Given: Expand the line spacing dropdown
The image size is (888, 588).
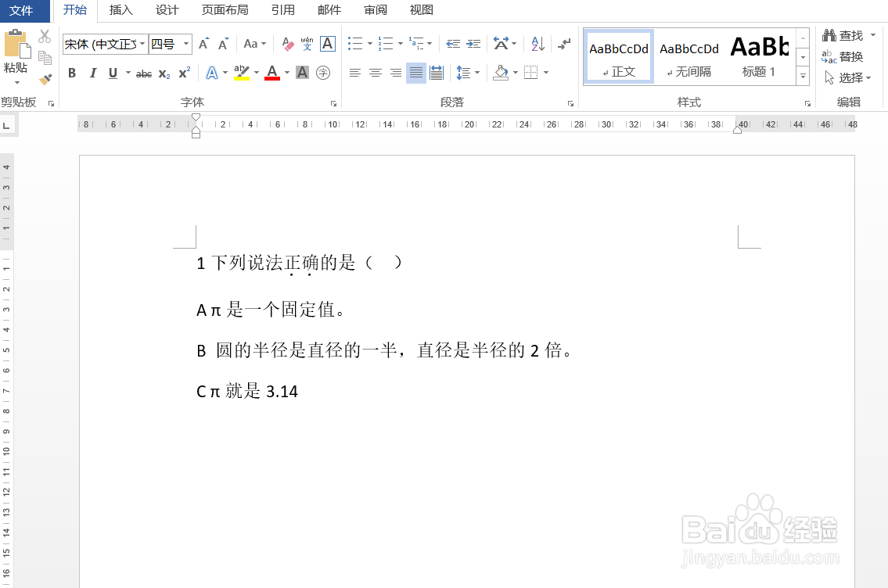Looking at the screenshot, I should pyautogui.click(x=468, y=73).
